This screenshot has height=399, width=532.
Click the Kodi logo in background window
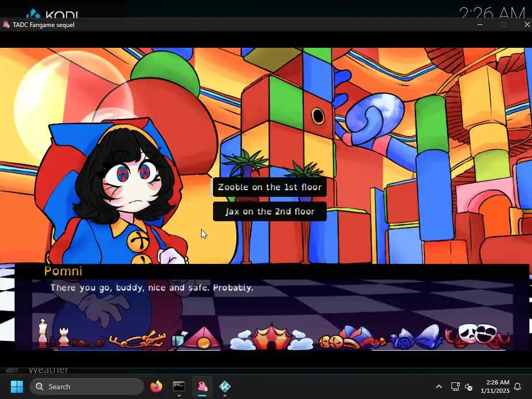(x=52, y=14)
